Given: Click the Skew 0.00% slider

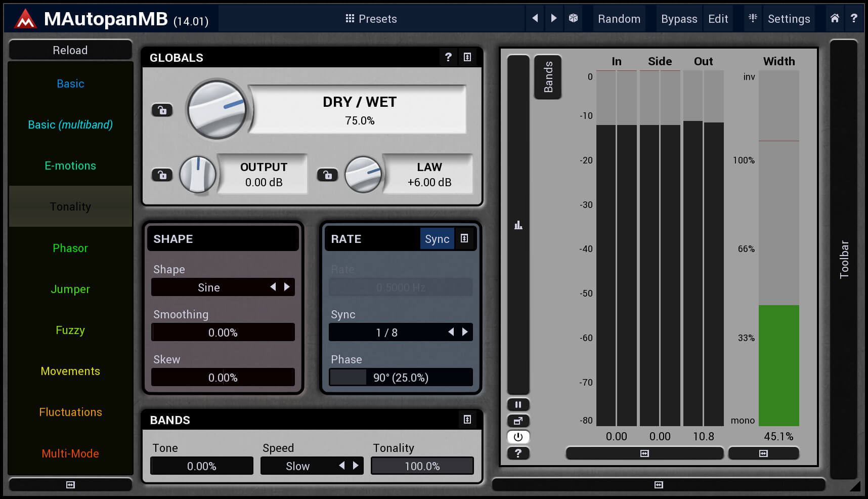Looking at the screenshot, I should pyautogui.click(x=223, y=377).
